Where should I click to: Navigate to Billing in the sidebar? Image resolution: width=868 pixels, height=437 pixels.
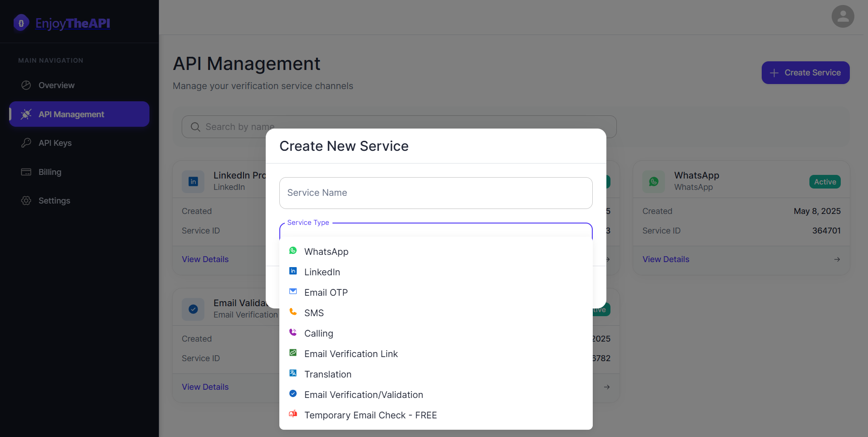(79, 172)
